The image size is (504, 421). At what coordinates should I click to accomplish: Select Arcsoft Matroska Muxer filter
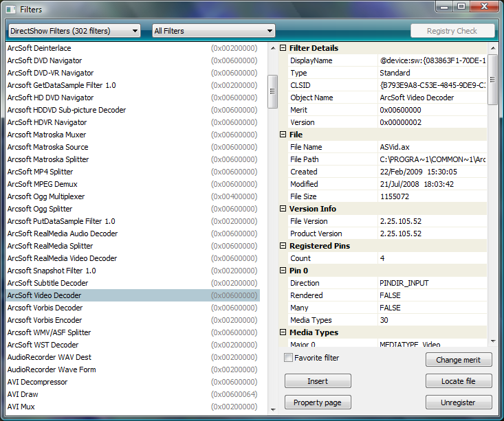pyautogui.click(x=46, y=135)
